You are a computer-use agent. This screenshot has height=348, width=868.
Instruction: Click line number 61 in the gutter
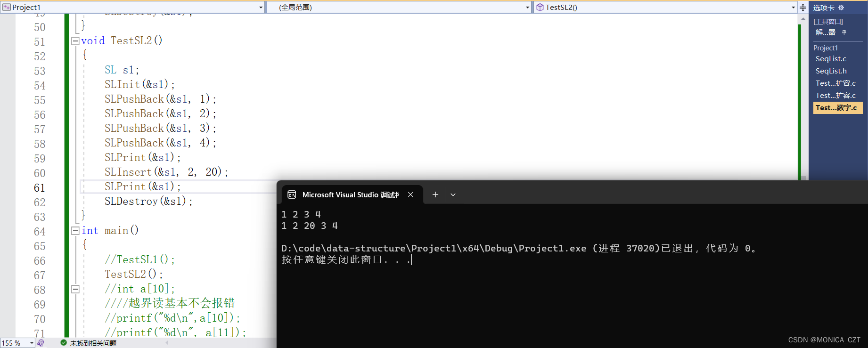pos(40,188)
